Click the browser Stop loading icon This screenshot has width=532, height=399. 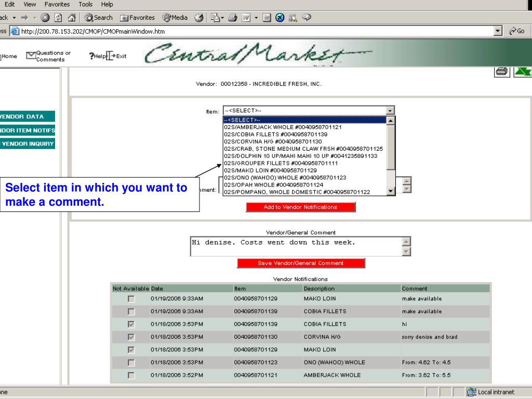pos(45,18)
